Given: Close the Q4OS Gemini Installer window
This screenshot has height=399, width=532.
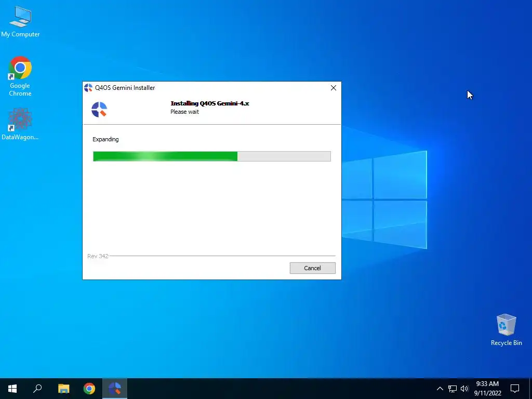Looking at the screenshot, I should pyautogui.click(x=334, y=88).
